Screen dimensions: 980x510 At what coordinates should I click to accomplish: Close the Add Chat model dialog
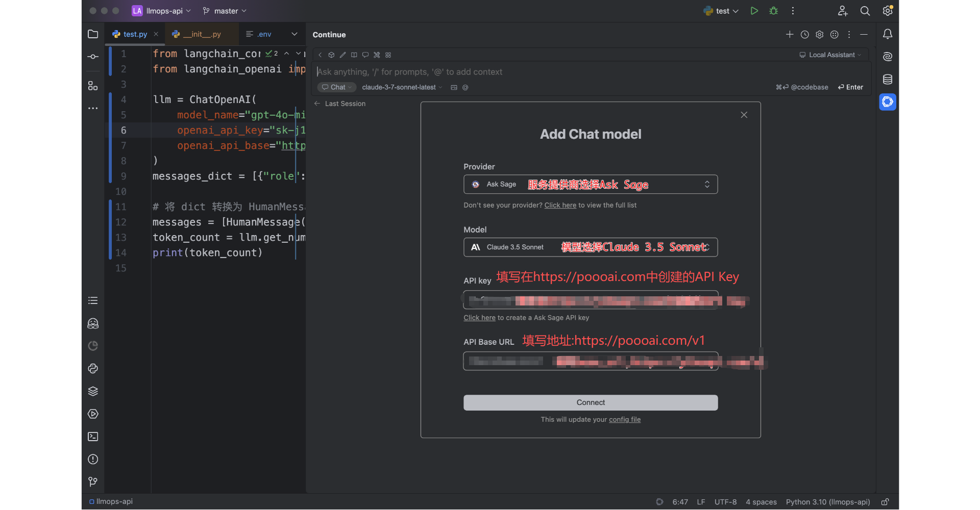click(744, 115)
